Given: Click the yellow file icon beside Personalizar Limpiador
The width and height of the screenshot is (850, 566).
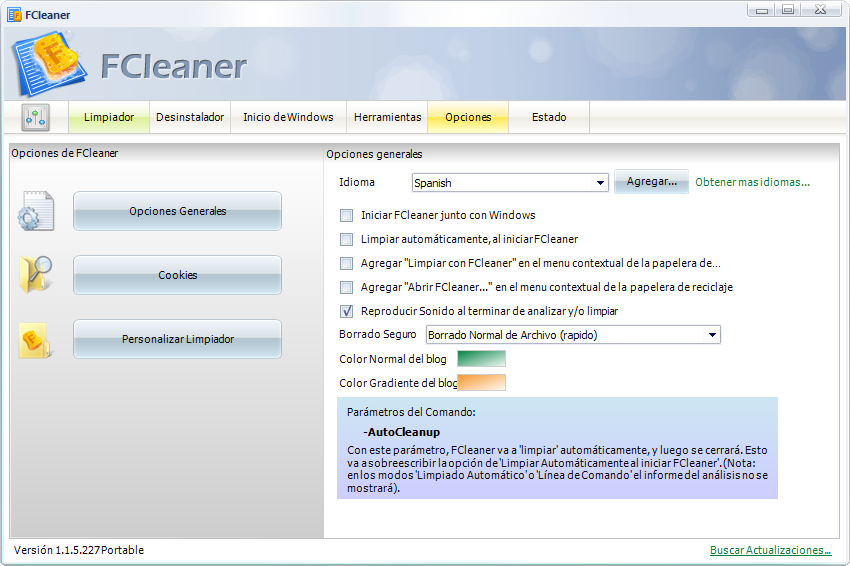Looking at the screenshot, I should [x=36, y=340].
